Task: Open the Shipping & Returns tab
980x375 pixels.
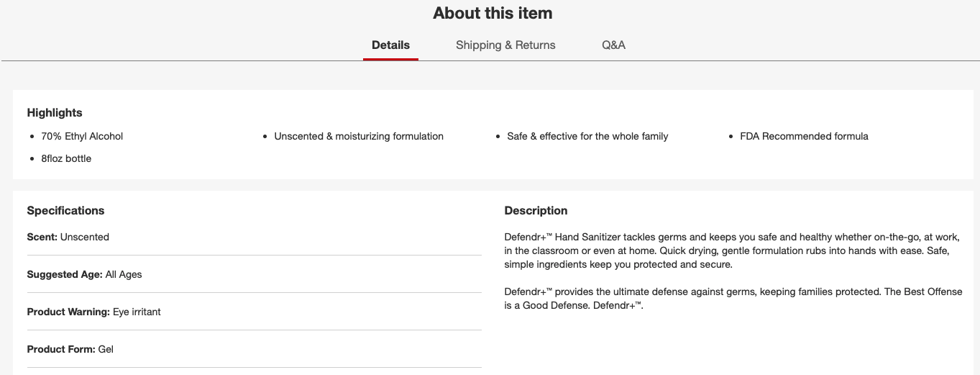Action: (x=505, y=45)
